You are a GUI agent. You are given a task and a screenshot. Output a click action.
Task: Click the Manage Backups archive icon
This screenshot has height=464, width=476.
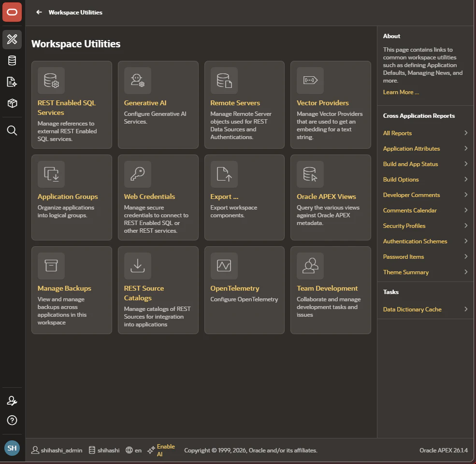(x=51, y=266)
